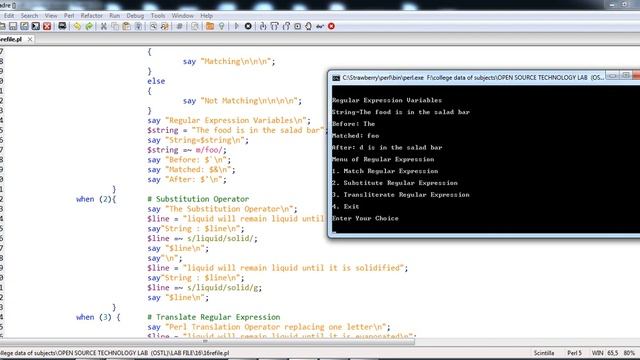Click the debugger Step Out icon
The width and height of the screenshot is (640, 360).
pos(286,26)
